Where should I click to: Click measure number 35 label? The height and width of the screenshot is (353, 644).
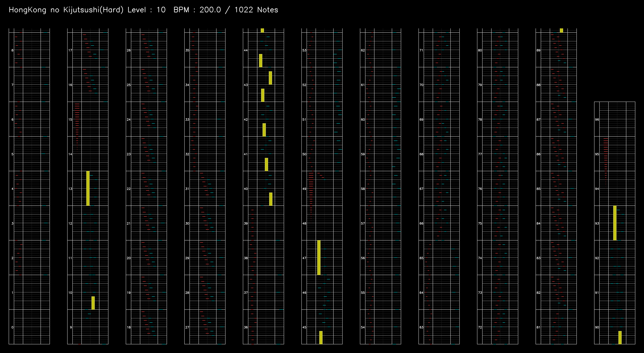[187, 50]
